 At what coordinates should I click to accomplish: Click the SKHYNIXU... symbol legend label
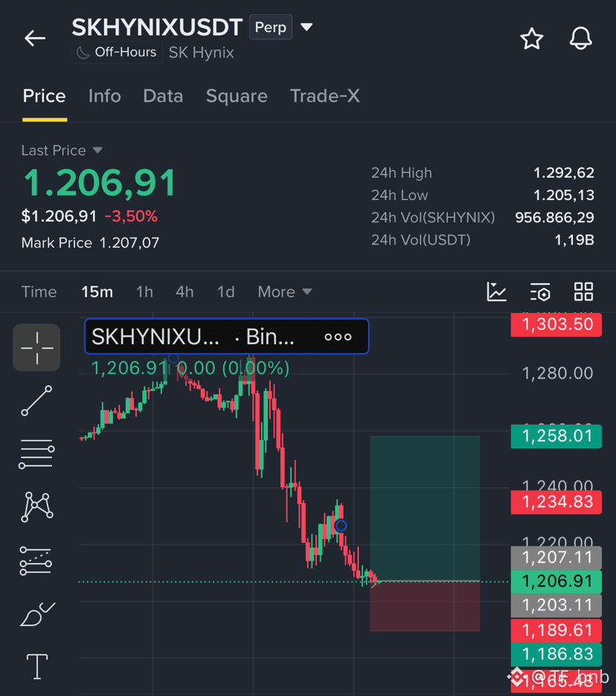155,337
